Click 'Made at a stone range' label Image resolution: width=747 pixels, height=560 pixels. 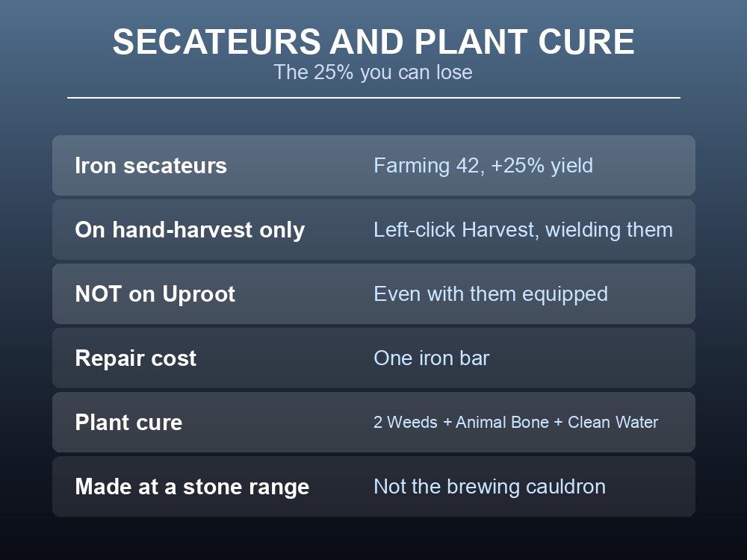point(192,487)
